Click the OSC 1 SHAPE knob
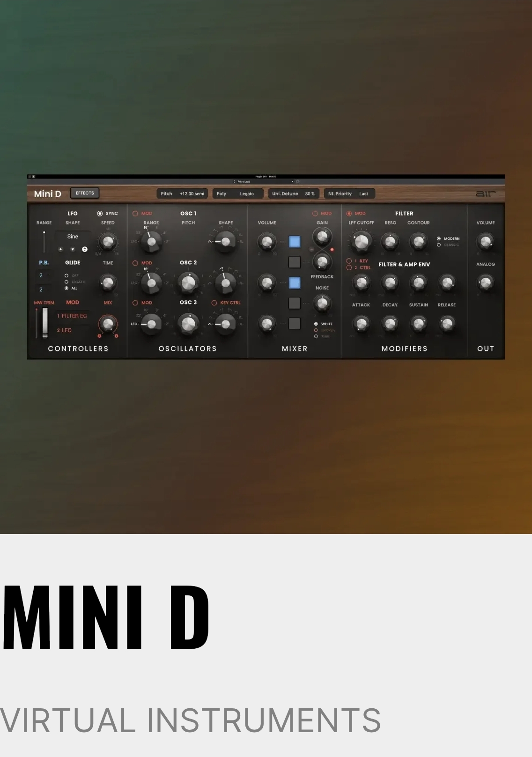Image resolution: width=532 pixels, height=757 pixels. tap(226, 242)
